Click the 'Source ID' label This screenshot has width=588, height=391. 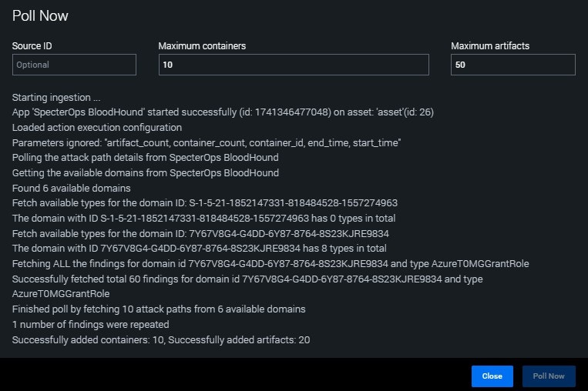tap(32, 46)
